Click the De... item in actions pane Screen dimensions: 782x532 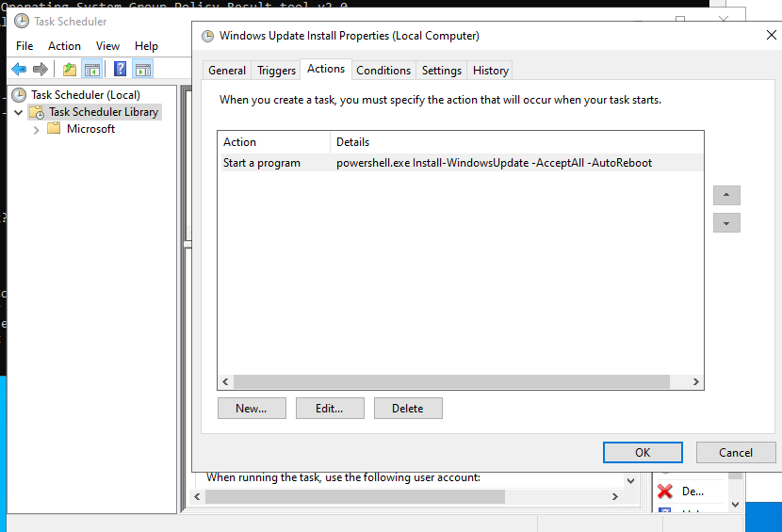tap(692, 492)
